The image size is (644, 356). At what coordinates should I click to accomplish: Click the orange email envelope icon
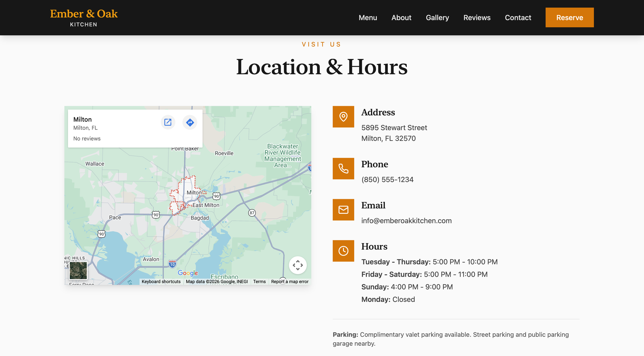(343, 210)
